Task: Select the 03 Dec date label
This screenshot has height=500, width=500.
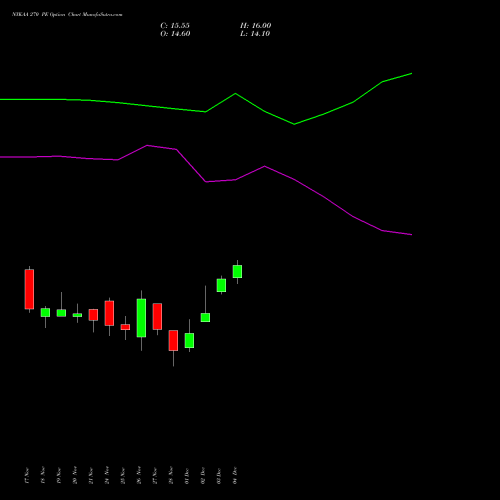Action: coord(219,475)
